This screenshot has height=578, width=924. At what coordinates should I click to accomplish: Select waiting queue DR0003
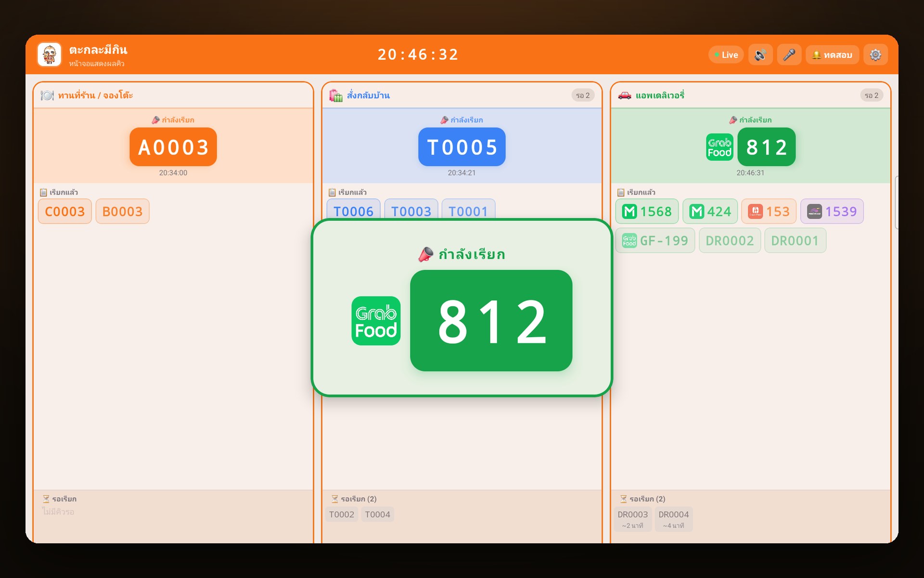[x=633, y=519]
